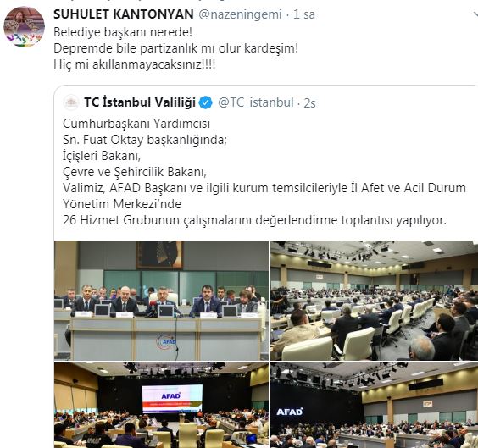Viewport: 478px width, 448px height.
Task: Open photo showing the AFAD projection screen
Action: tap(161, 405)
